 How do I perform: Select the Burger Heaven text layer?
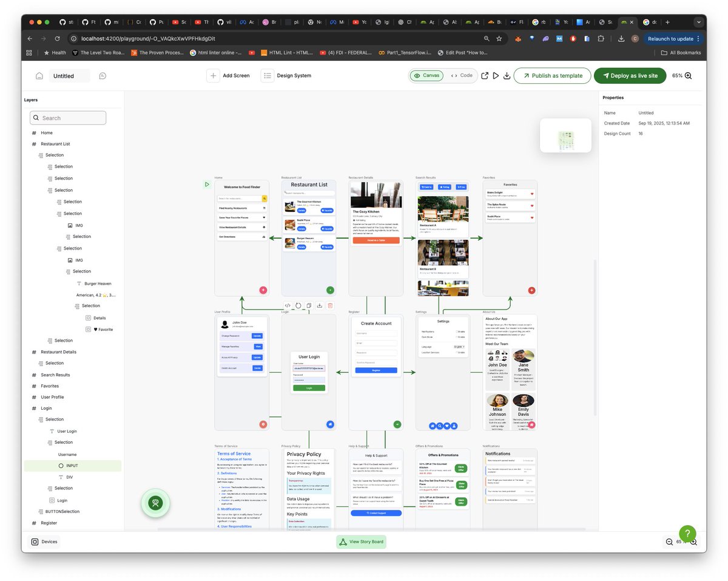97,284
